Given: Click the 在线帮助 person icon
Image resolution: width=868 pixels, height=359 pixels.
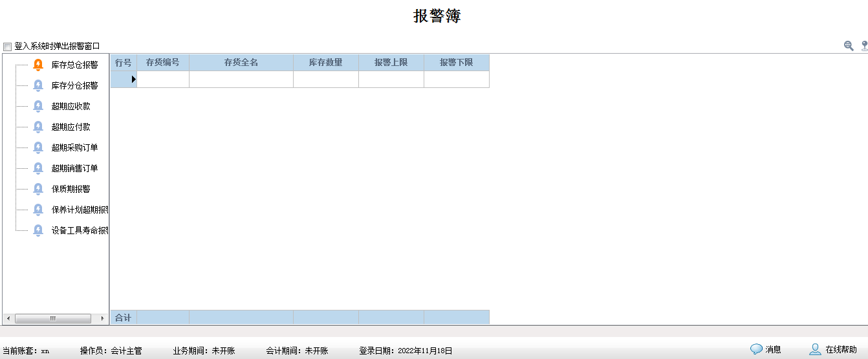Looking at the screenshot, I should 815,349.
